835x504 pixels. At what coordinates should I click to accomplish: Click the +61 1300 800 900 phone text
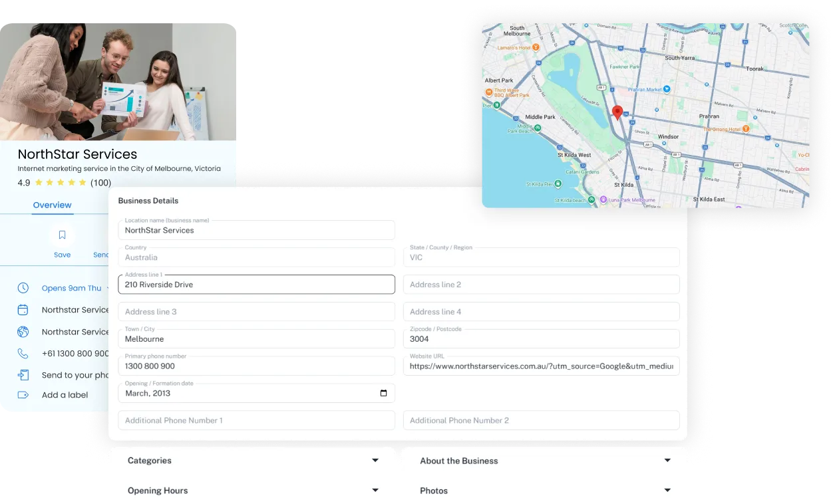(75, 354)
